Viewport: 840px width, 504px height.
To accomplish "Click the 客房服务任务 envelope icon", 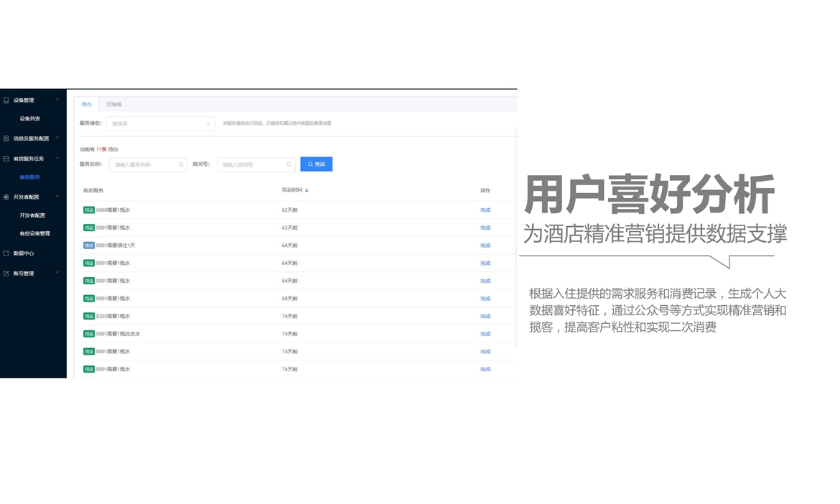I will point(6,159).
